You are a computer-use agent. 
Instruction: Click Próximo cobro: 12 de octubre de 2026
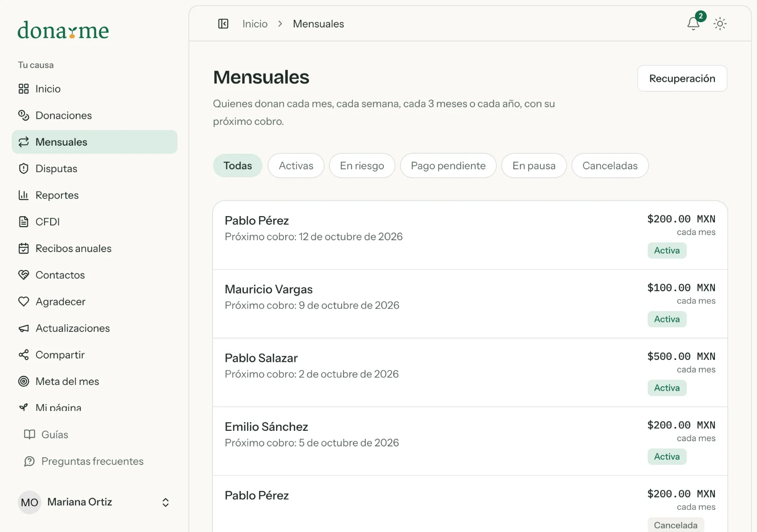[x=314, y=236]
